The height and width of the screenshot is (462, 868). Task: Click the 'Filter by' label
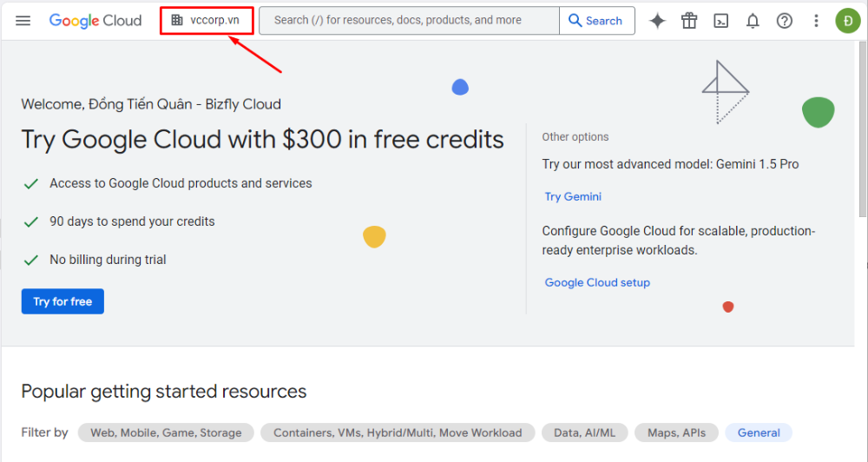point(44,432)
